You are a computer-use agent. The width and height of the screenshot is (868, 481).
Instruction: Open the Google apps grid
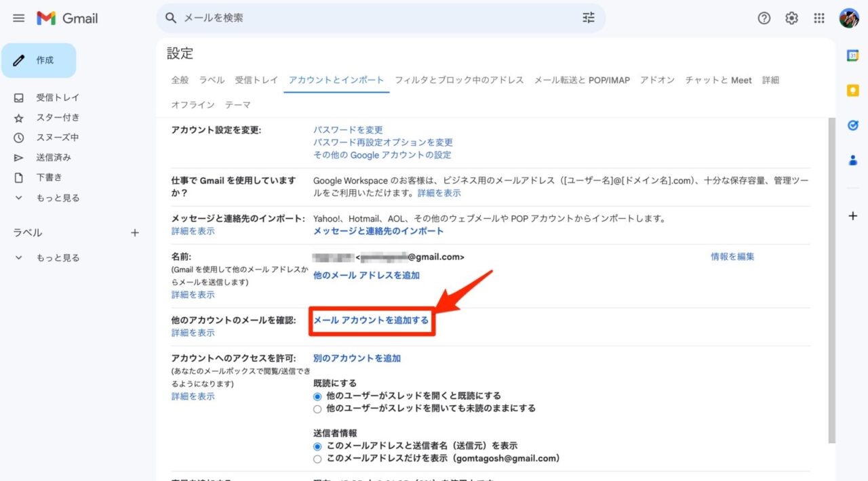pos(818,18)
